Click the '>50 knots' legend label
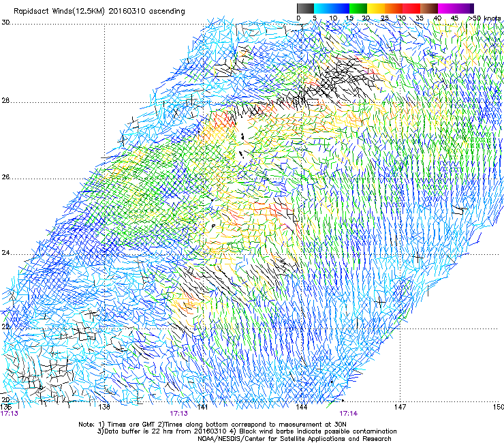This screenshot has height=443, width=504. pyautogui.click(x=485, y=18)
